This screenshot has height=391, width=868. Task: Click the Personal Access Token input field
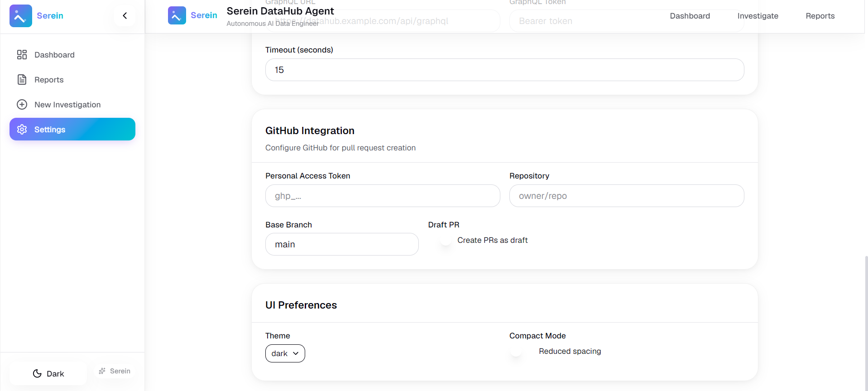383,196
